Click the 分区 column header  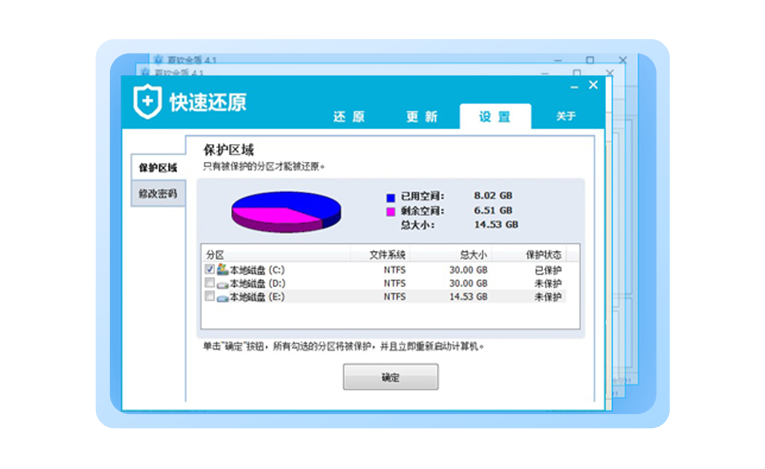[x=215, y=255]
